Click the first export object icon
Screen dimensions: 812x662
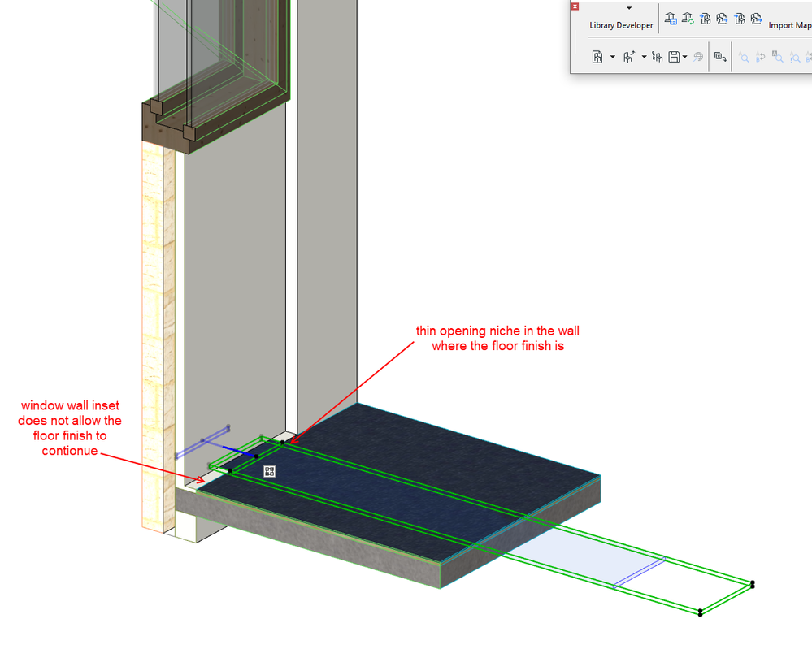[722, 19]
